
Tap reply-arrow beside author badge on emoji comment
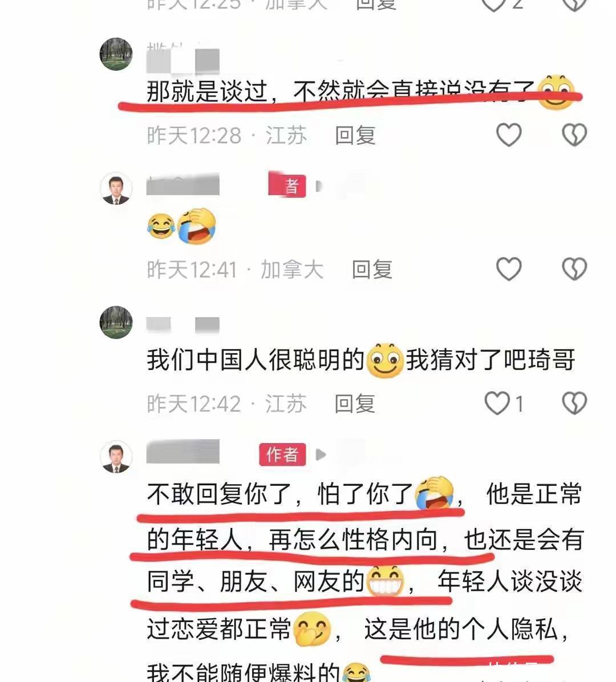(x=319, y=186)
